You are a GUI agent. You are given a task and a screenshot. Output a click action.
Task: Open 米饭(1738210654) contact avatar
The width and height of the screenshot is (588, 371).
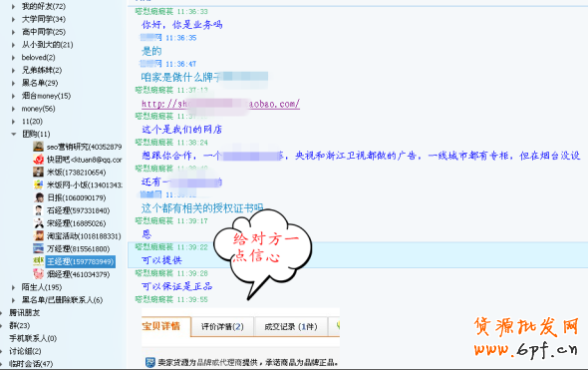click(38, 173)
